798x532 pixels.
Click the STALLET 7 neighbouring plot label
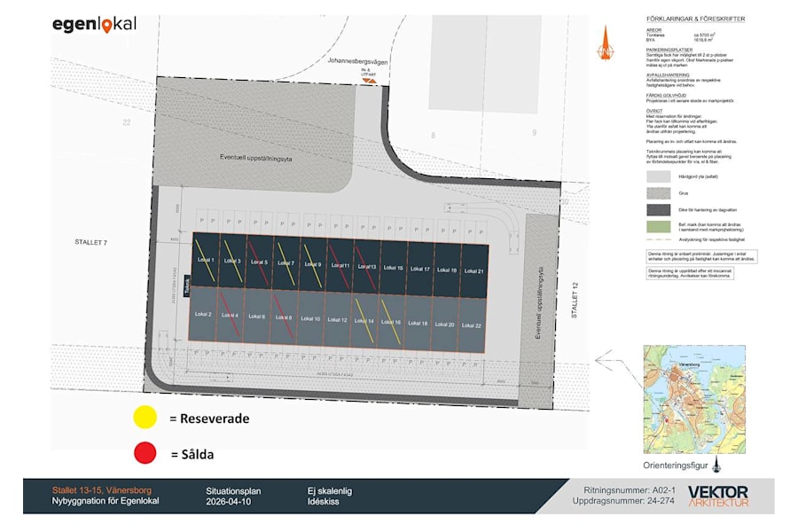[91, 242]
